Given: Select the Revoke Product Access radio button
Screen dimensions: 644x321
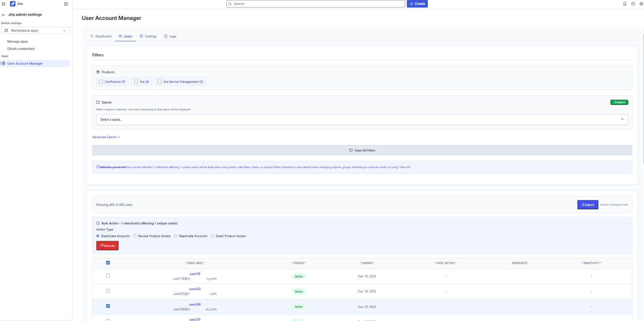Looking at the screenshot, I should [x=135, y=236].
